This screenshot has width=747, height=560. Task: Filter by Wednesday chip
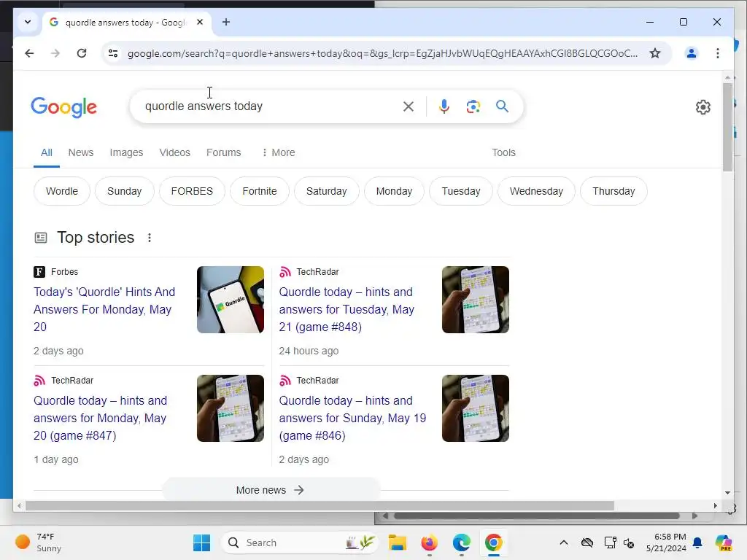tap(536, 191)
